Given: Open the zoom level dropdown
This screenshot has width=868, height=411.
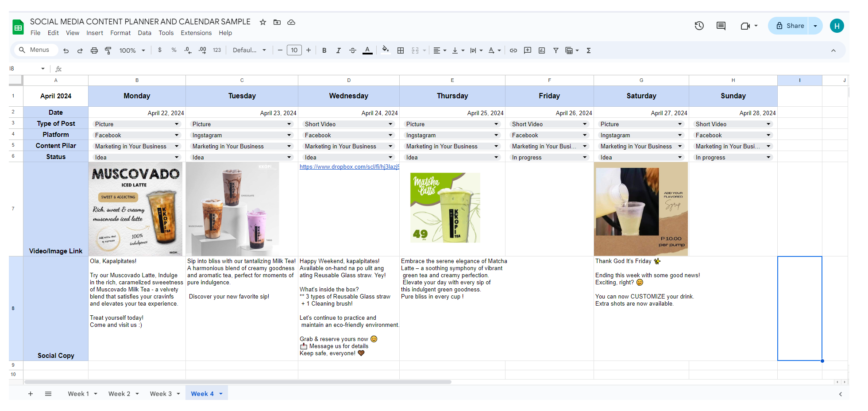Looking at the screenshot, I should [132, 50].
